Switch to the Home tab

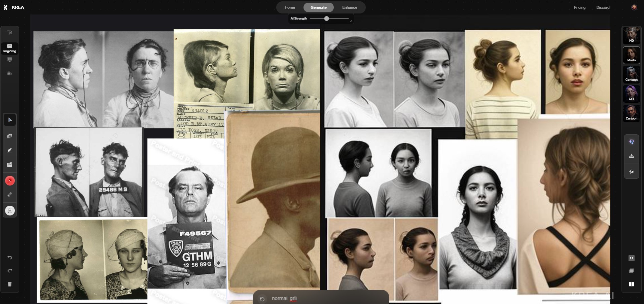(x=290, y=7)
